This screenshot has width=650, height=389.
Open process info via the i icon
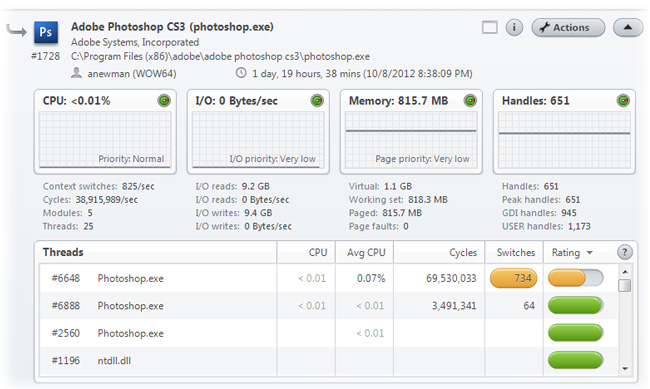514,28
